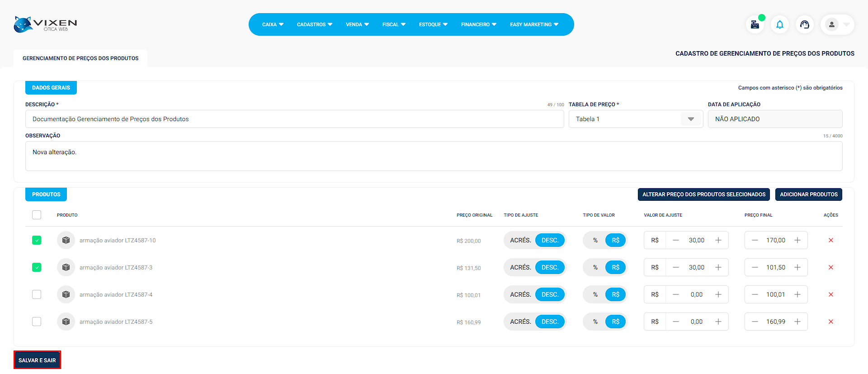868x374 pixels.
Task: Click the Salvar e Sair button
Action: 37,360
